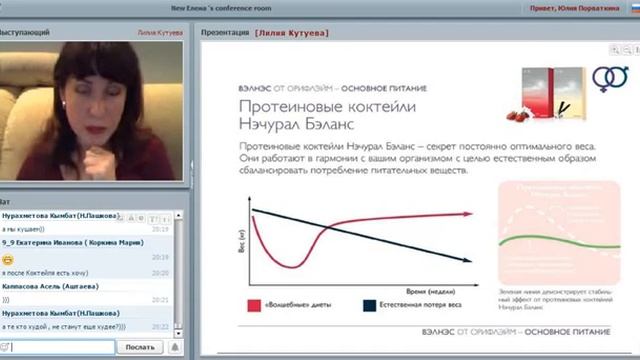
Task: Click the greeting Привет, Юлия Порваткина
Action: 574,8
